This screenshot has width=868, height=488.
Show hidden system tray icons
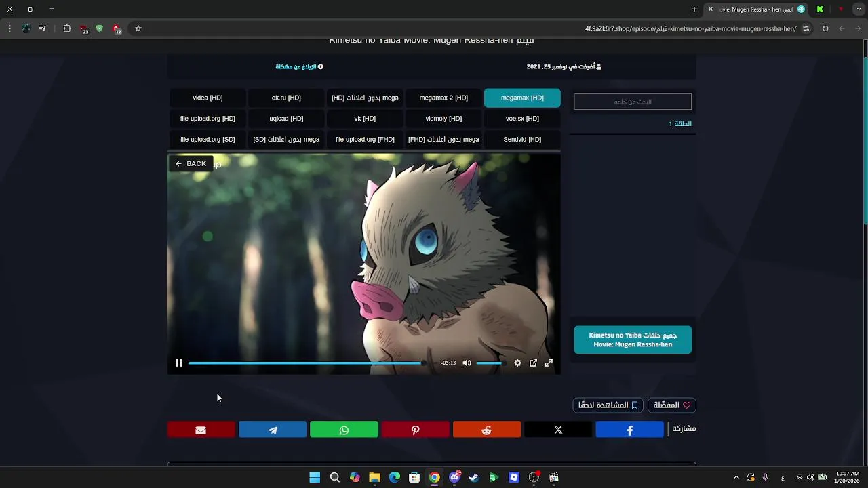coord(736,478)
